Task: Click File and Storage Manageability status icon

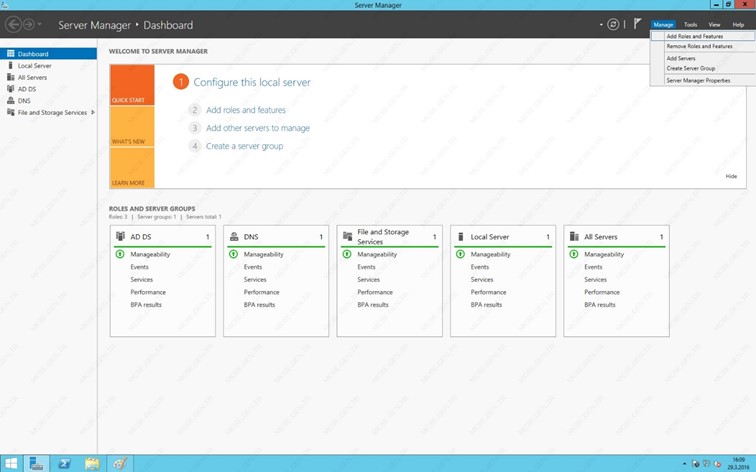Action: [347, 254]
